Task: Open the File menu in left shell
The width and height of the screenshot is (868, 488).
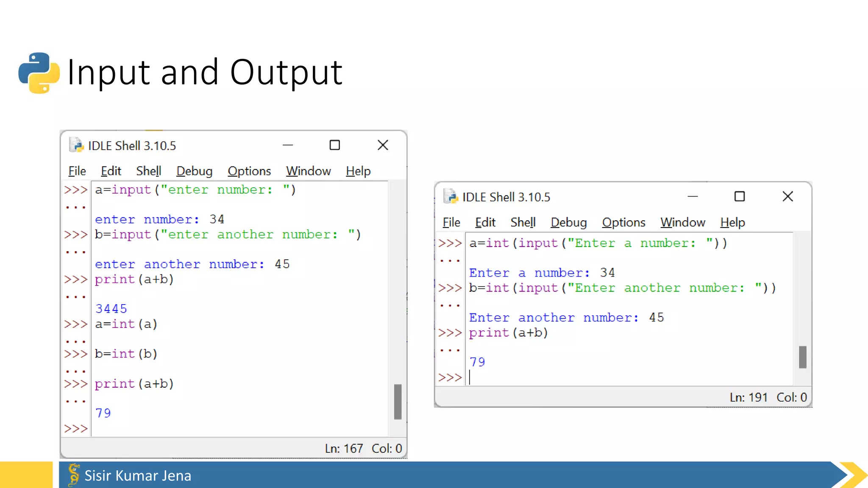Action: [77, 171]
